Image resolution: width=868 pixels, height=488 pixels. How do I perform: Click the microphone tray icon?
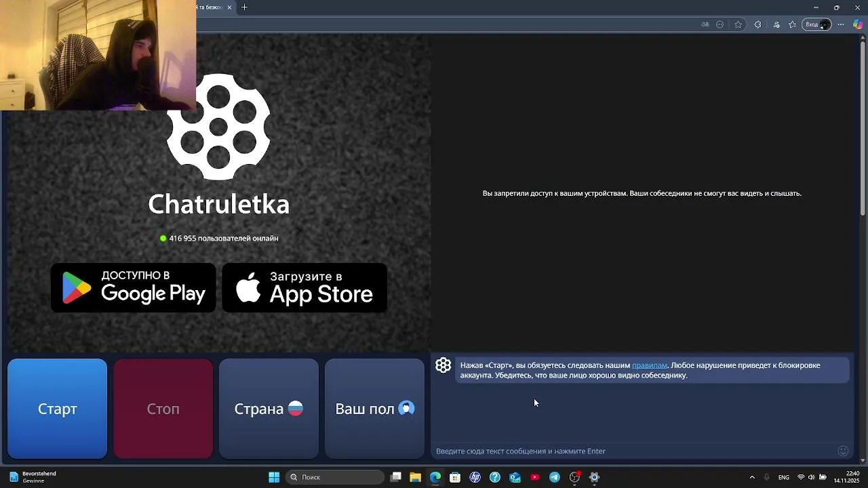click(767, 477)
